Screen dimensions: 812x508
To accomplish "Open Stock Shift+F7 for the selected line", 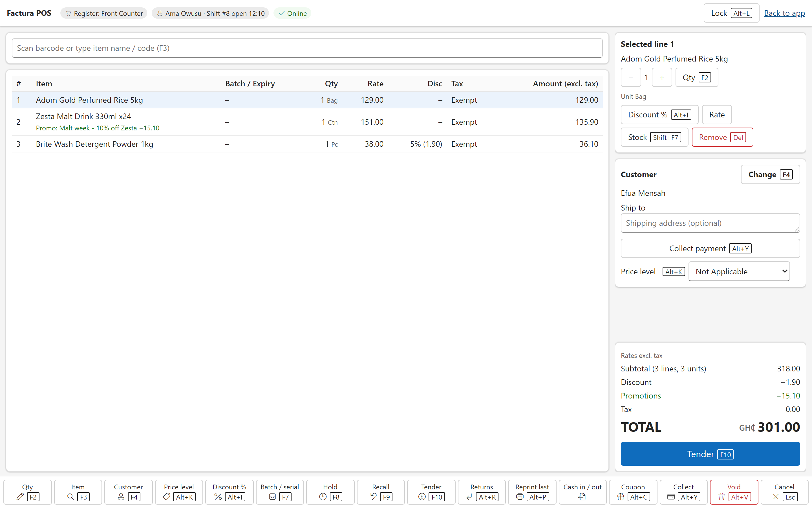I will (654, 137).
